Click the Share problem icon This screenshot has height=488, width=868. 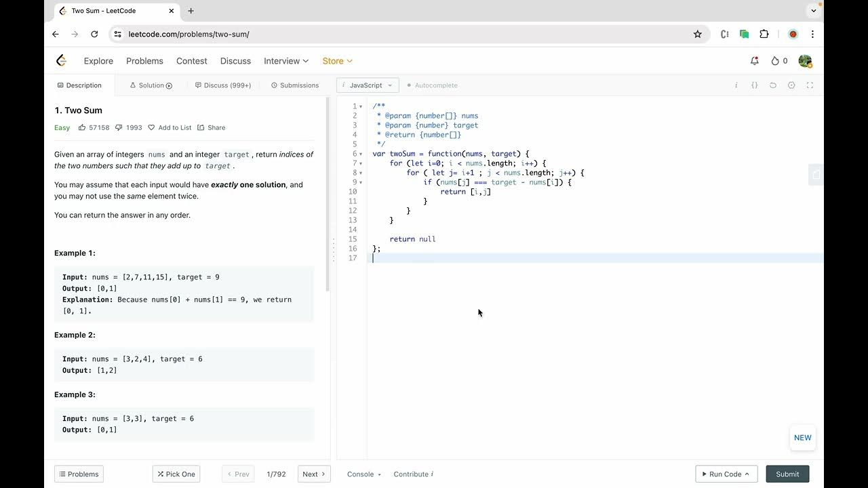coord(201,127)
